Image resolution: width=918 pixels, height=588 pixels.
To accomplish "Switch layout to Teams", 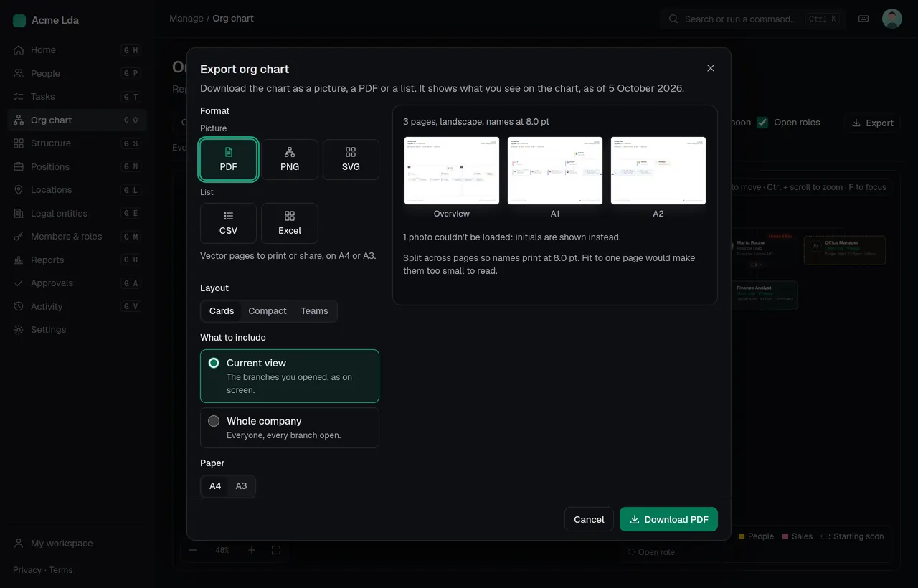I will [x=314, y=311].
